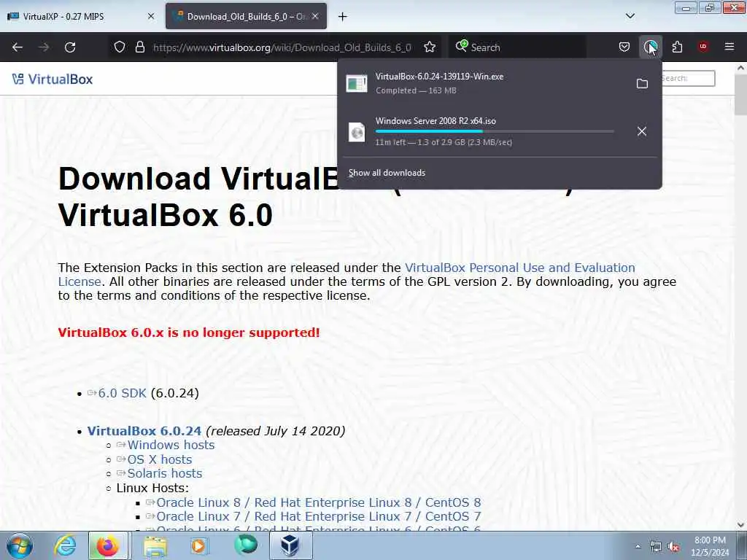Close the VirtualXP tab
This screenshot has width=747, height=560.
click(151, 16)
